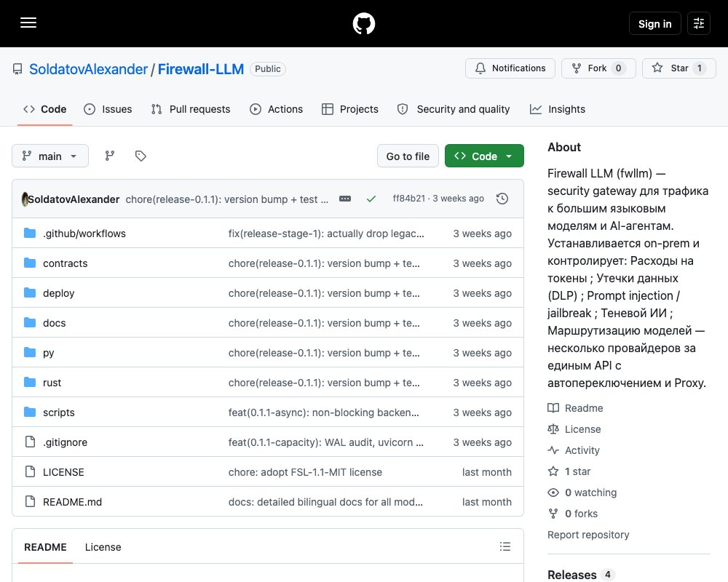728x582 pixels.
Task: Open README outline list icon
Action: point(505,546)
